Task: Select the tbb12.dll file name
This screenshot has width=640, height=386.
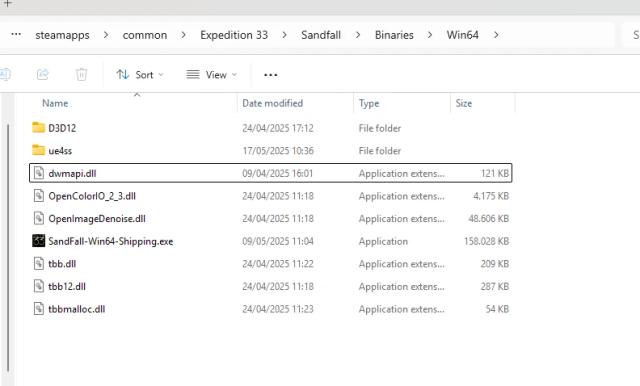Action: point(67,286)
